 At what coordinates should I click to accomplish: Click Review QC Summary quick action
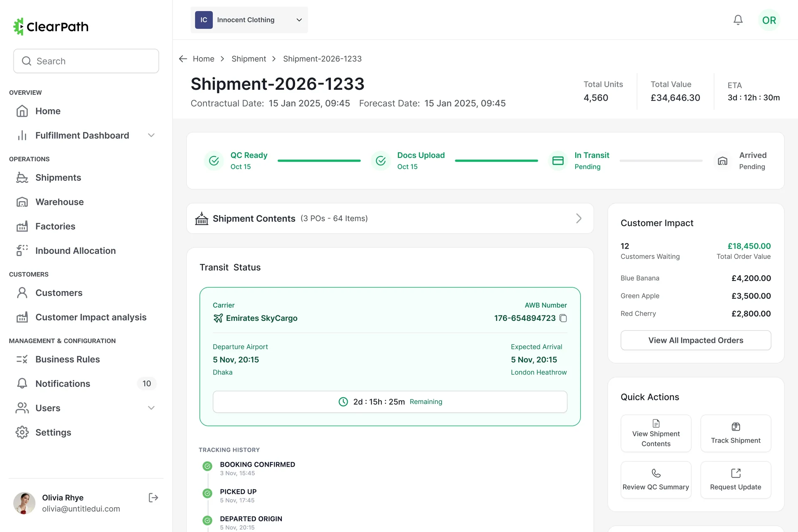coord(656,480)
